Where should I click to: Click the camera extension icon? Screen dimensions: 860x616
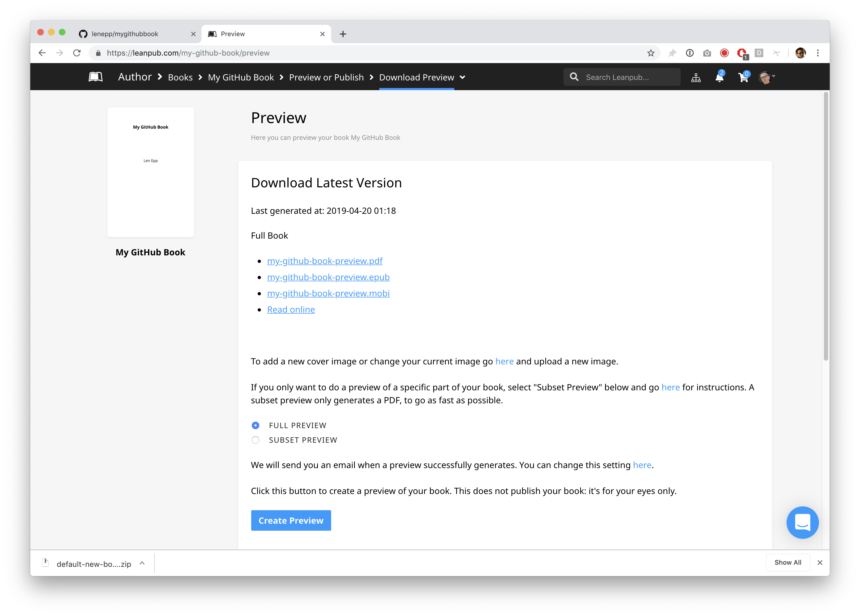click(707, 53)
